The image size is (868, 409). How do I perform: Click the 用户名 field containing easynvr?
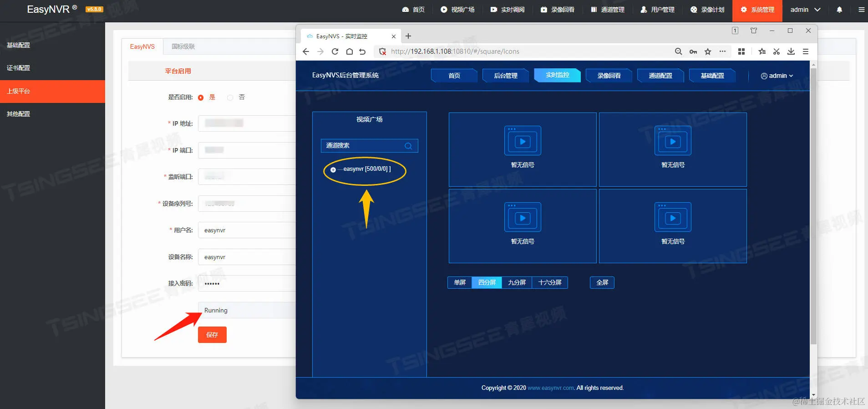pos(247,230)
